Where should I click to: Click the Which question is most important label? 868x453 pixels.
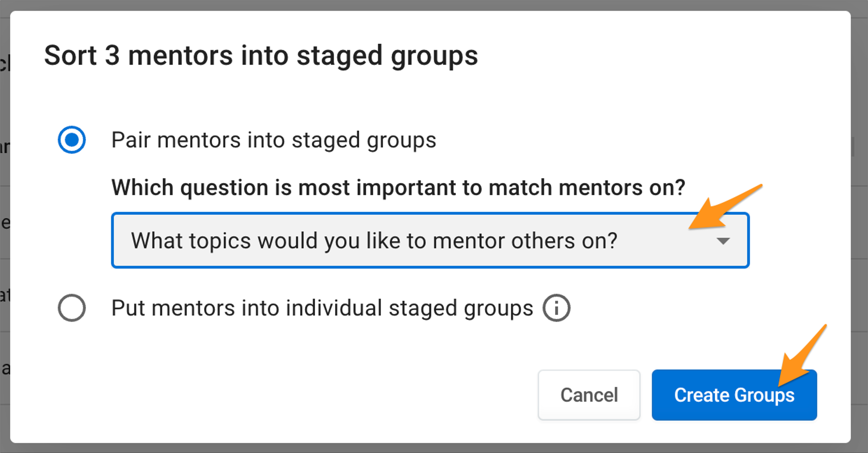tap(398, 187)
